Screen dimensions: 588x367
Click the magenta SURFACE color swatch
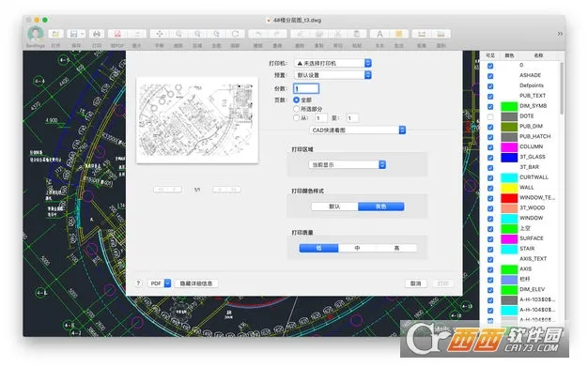[x=509, y=238]
